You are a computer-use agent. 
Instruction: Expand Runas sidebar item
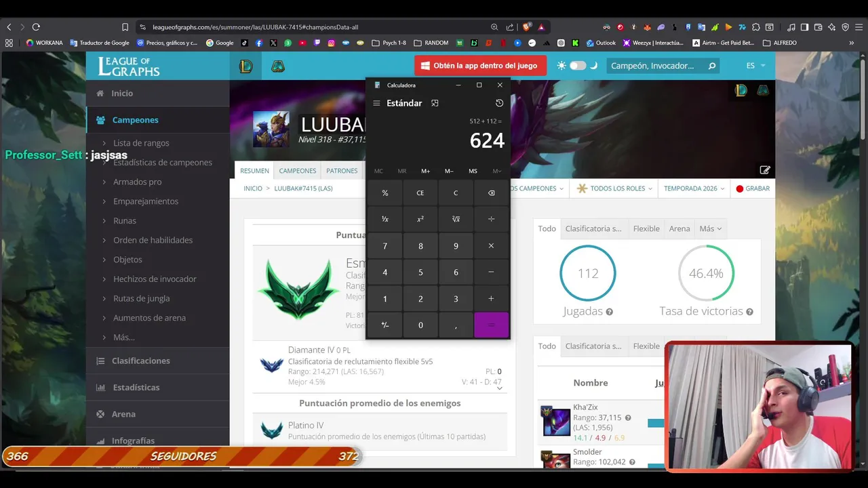pyautogui.click(x=124, y=220)
